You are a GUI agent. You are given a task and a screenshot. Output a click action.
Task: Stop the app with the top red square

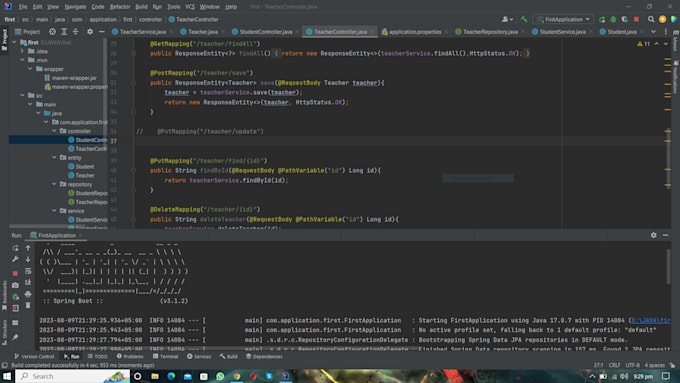pyautogui.click(x=636, y=20)
